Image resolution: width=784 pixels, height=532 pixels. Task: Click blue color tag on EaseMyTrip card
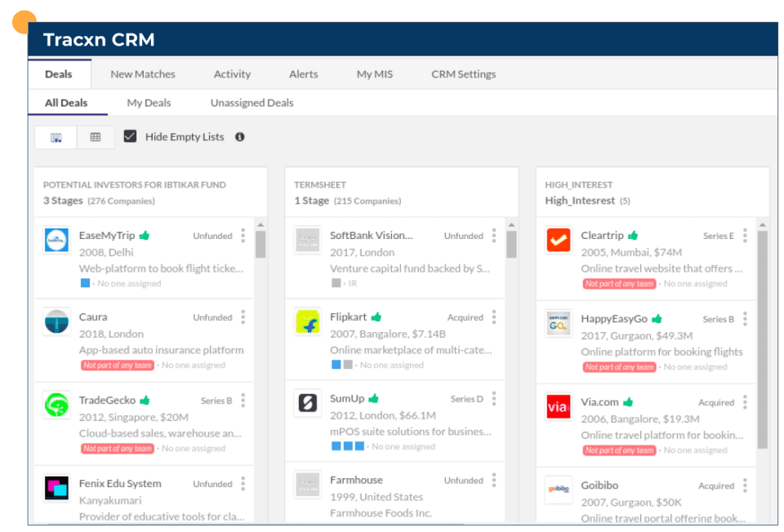coord(85,283)
